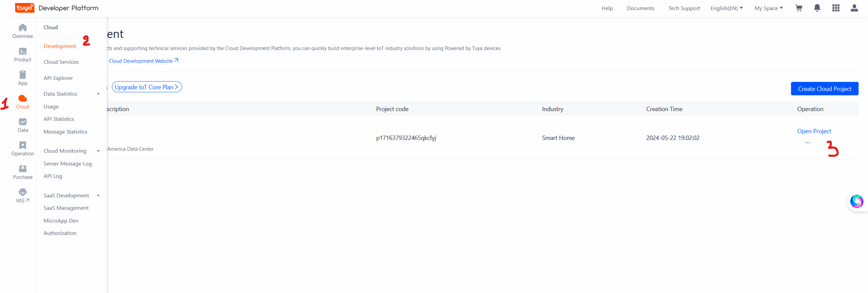Select the App sidebar icon
This screenshot has height=293, width=868.
(23, 78)
